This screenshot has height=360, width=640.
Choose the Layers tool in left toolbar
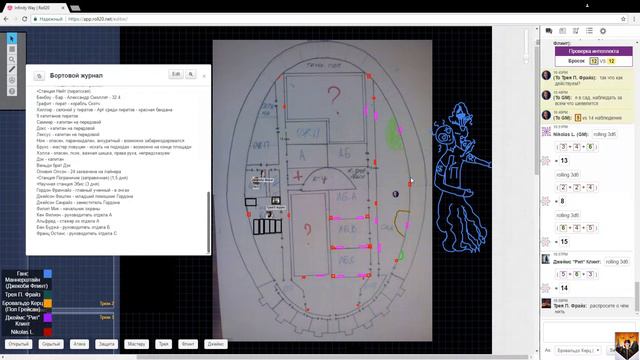(x=12, y=49)
